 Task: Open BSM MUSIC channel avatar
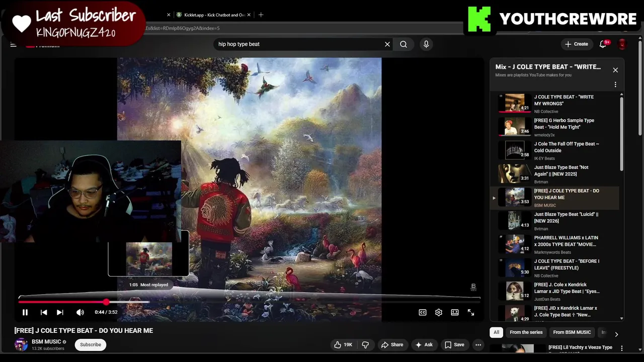pyautogui.click(x=21, y=344)
